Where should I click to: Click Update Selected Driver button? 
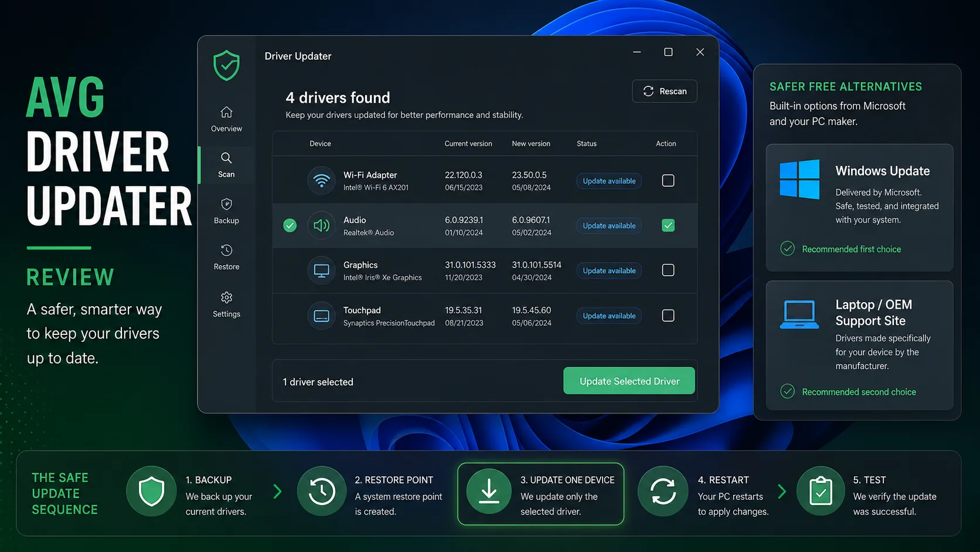point(629,381)
